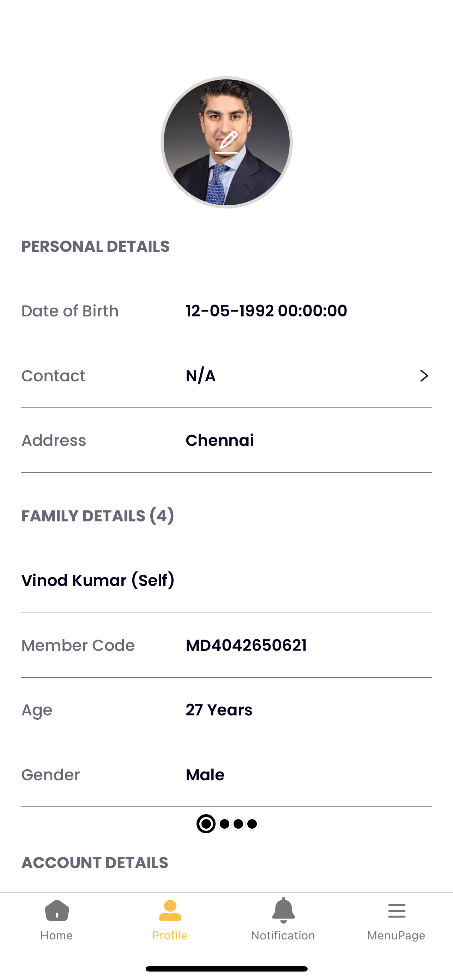This screenshot has height=980, width=453.
Task: Tap the Home label in bottom bar
Action: click(x=57, y=935)
